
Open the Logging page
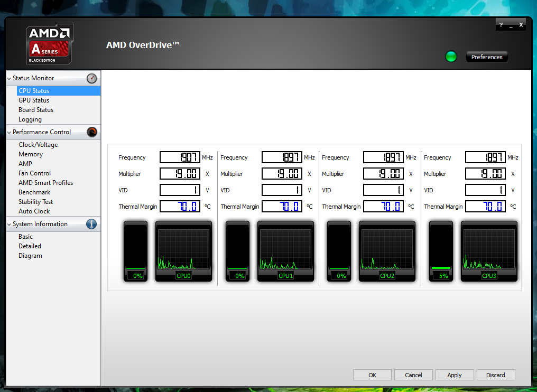(x=30, y=119)
